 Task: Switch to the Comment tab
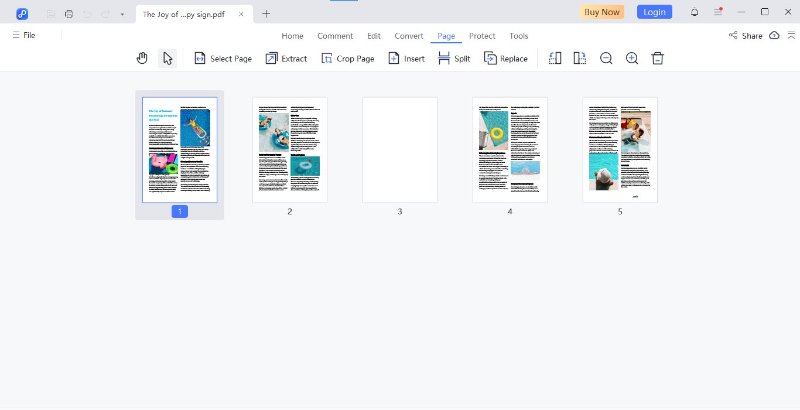tap(335, 36)
